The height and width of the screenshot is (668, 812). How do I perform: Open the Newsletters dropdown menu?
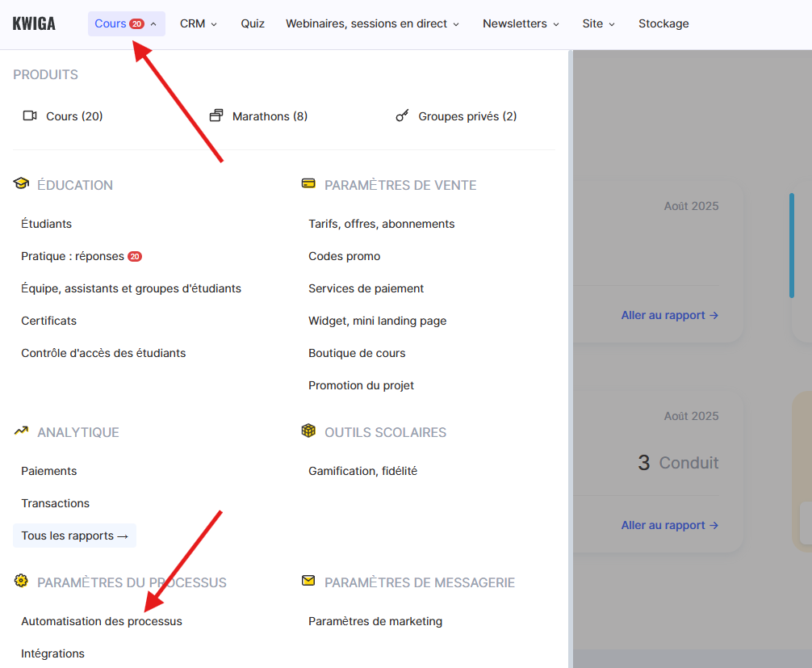click(521, 23)
